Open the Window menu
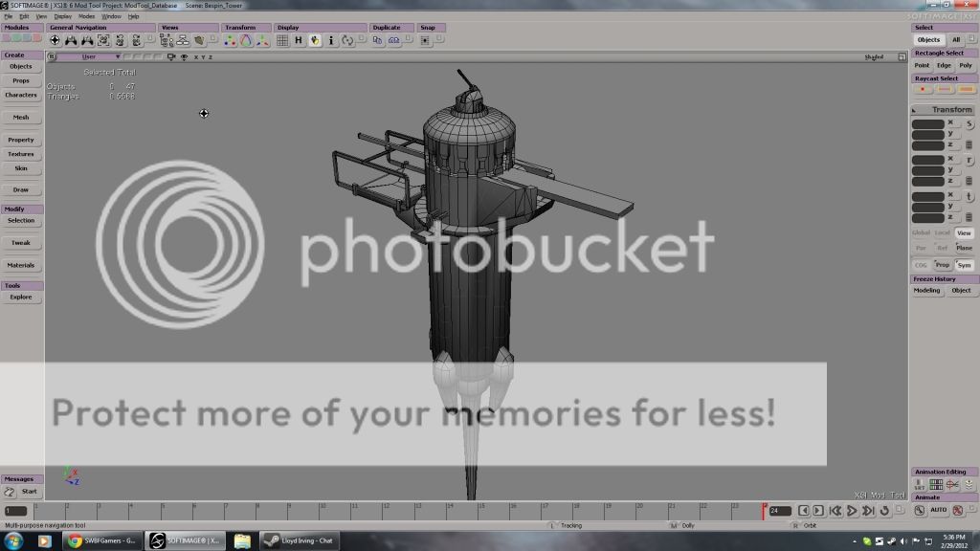This screenshot has width=980, height=551. [111, 16]
